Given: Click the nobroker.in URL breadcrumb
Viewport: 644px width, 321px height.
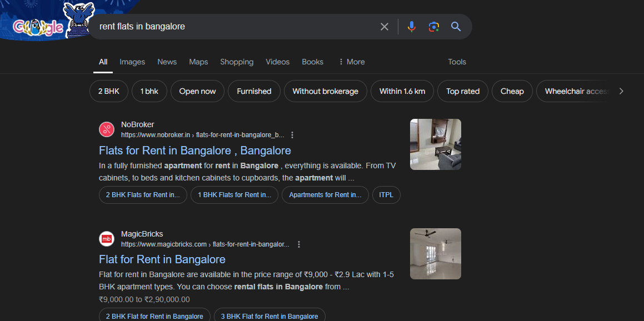Looking at the screenshot, I should [202, 135].
